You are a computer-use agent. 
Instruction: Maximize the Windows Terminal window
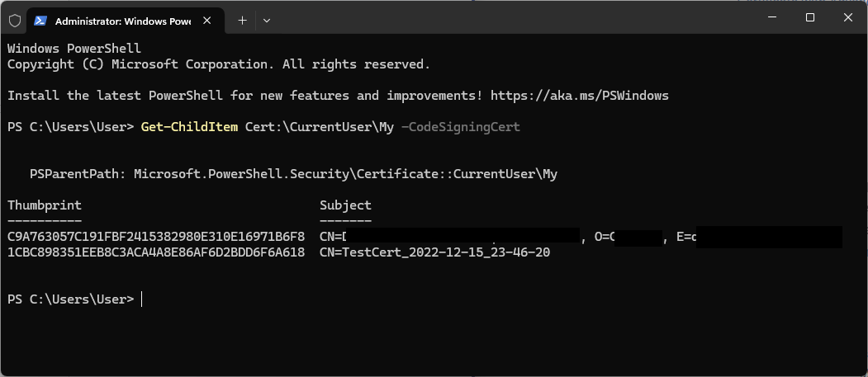coord(810,17)
